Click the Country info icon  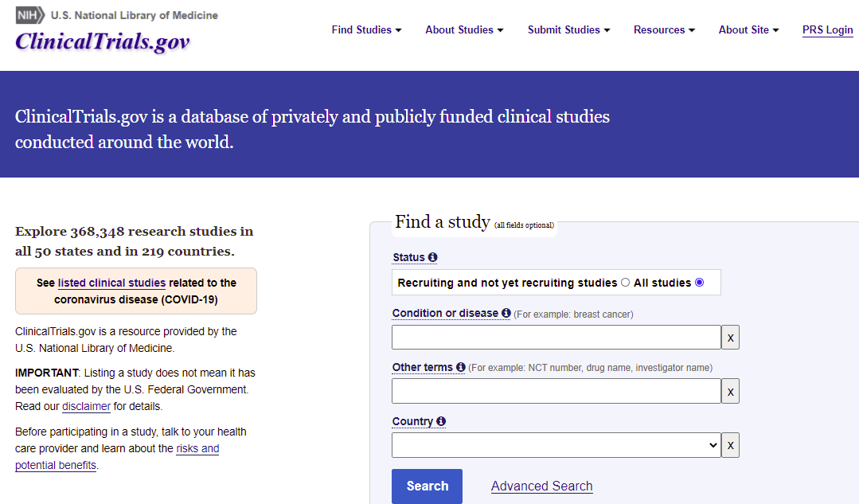(x=441, y=421)
